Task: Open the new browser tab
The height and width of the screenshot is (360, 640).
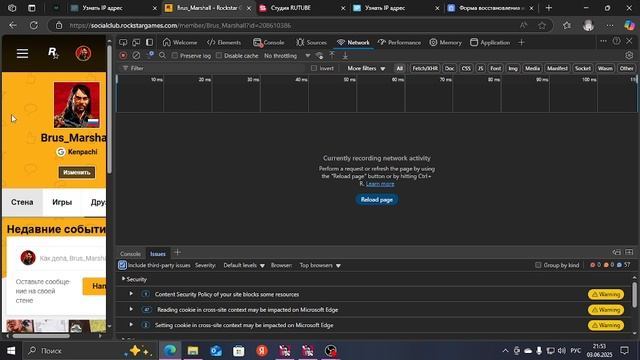Action: point(549,8)
